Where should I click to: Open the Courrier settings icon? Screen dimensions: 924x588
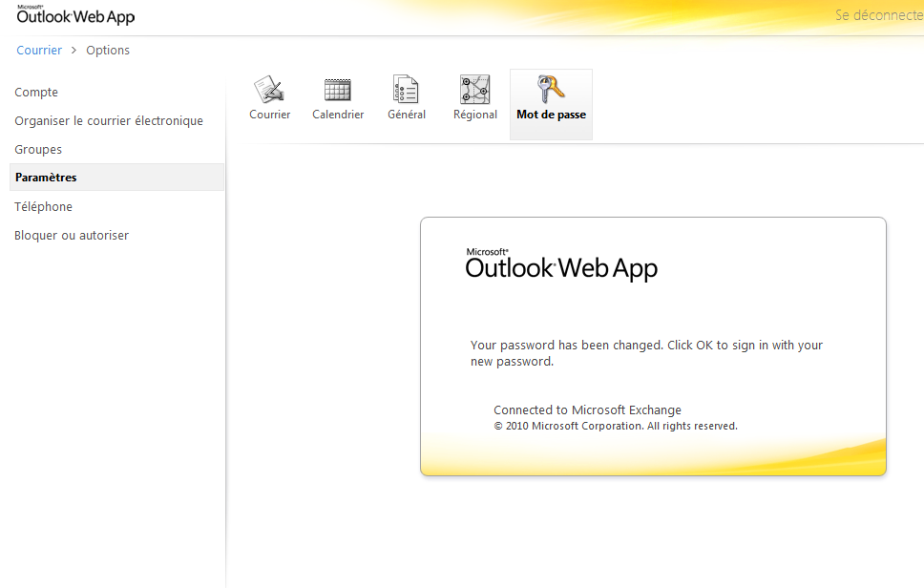269,90
